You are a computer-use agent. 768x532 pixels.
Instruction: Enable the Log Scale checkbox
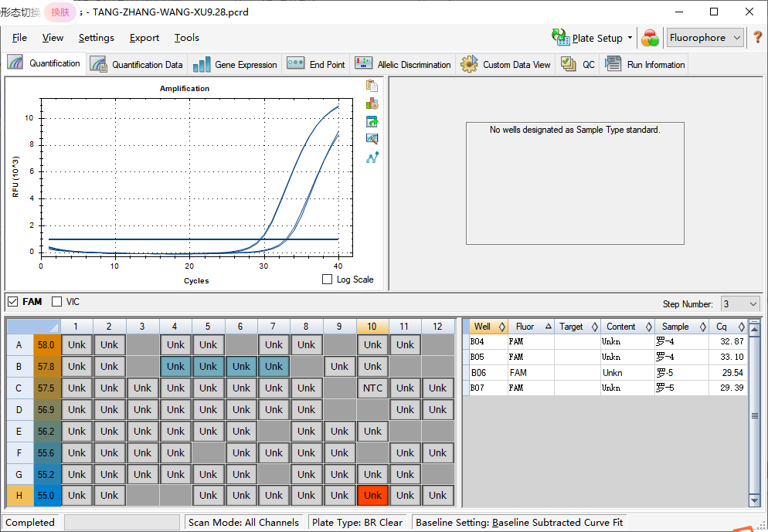point(327,279)
